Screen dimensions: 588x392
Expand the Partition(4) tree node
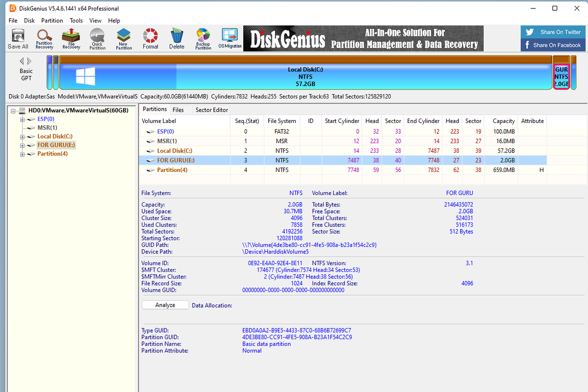point(22,154)
